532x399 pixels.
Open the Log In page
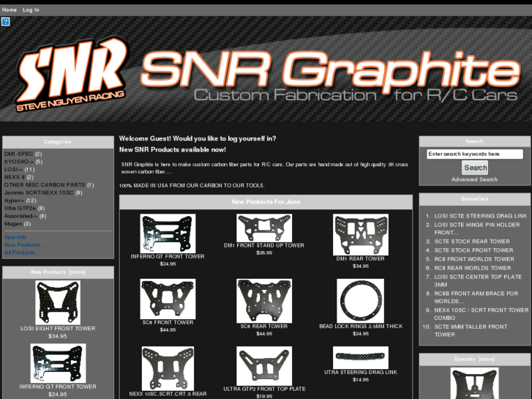point(31,10)
